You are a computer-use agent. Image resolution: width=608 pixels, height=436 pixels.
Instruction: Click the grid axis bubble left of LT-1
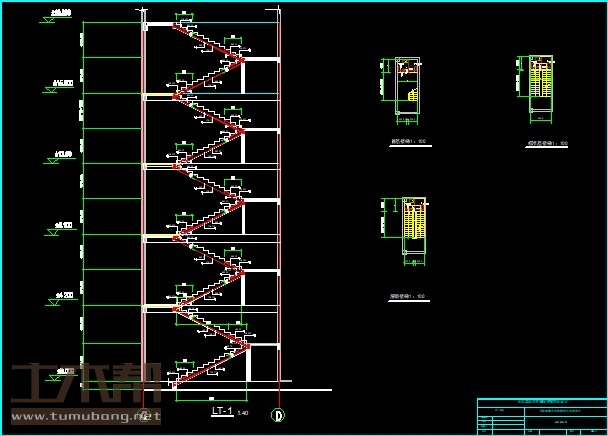tap(144, 414)
